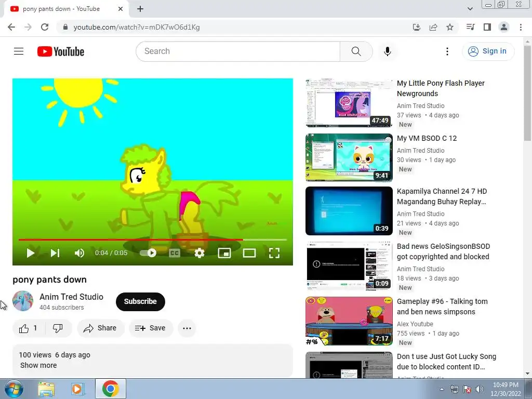Open YouTube settings three-dot menu
The image size is (532, 399).
click(x=447, y=51)
